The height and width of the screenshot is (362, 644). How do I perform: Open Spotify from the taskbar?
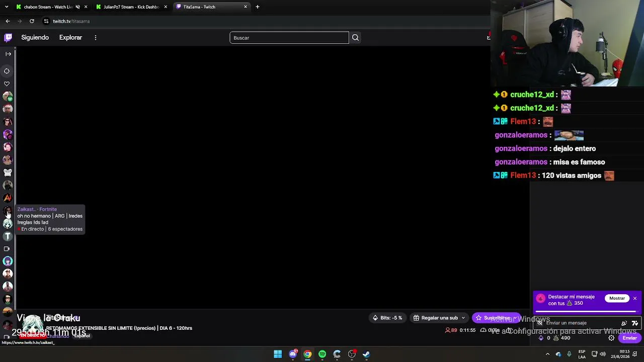(322, 354)
